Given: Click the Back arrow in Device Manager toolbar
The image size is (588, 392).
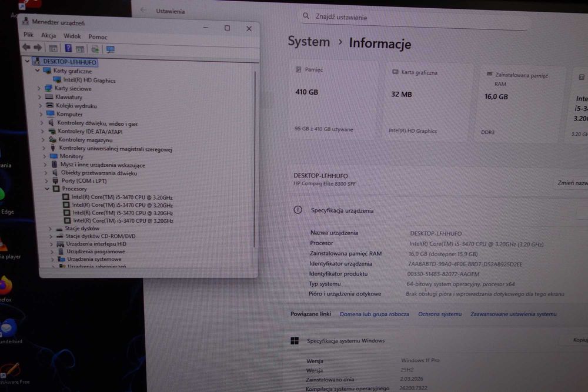Looking at the screenshot, I should click(x=26, y=47).
